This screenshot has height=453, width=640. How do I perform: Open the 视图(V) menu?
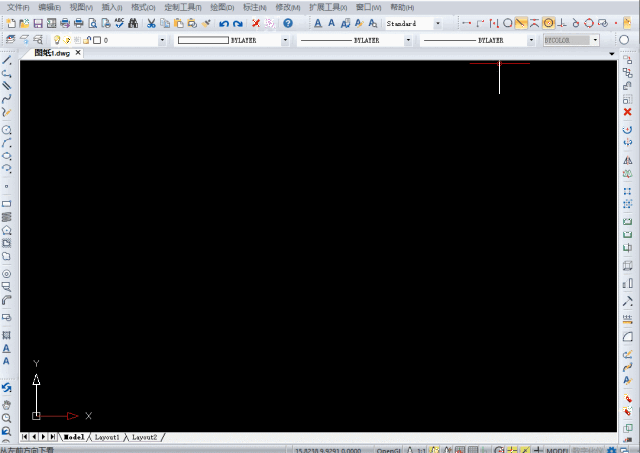[x=81, y=7]
